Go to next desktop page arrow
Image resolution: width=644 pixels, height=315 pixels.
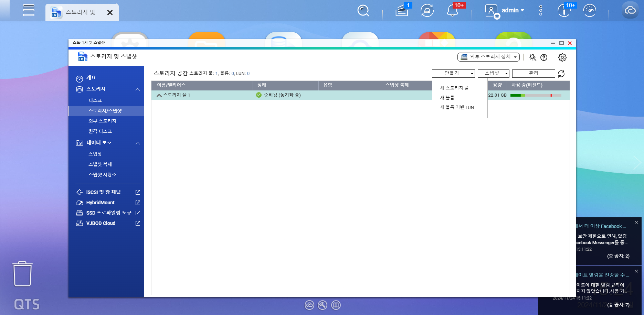click(637, 163)
